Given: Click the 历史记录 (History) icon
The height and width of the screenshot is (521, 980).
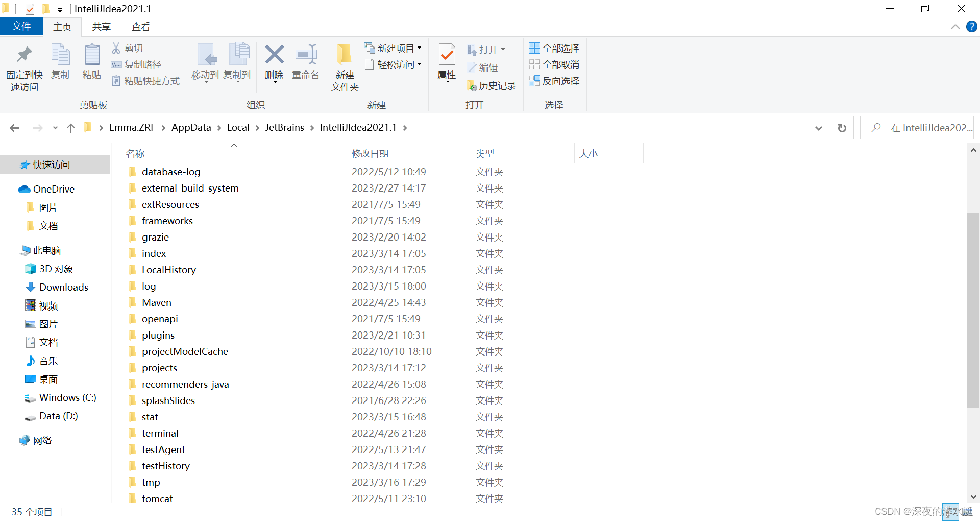Looking at the screenshot, I should pos(491,85).
